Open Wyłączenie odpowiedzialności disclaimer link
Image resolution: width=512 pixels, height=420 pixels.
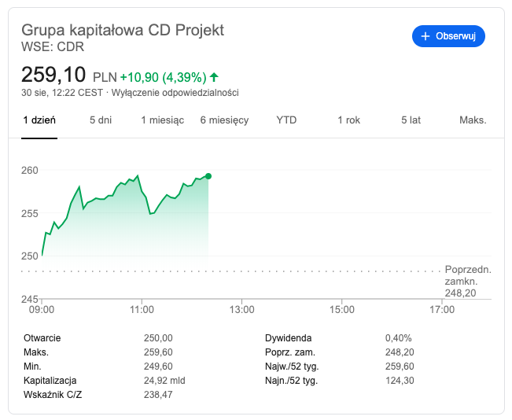175,93
